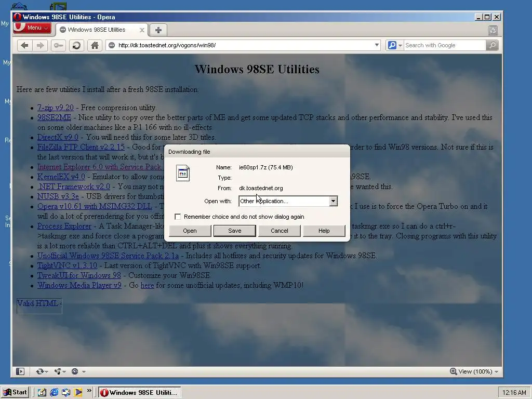
Task: Go to the Home page
Action: pyautogui.click(x=95, y=45)
